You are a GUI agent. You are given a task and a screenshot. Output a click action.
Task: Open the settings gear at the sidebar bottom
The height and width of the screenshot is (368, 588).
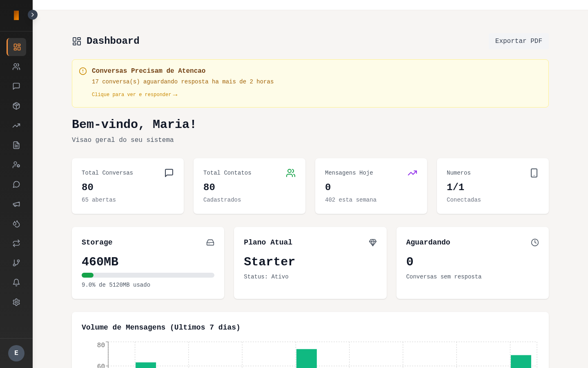16,302
